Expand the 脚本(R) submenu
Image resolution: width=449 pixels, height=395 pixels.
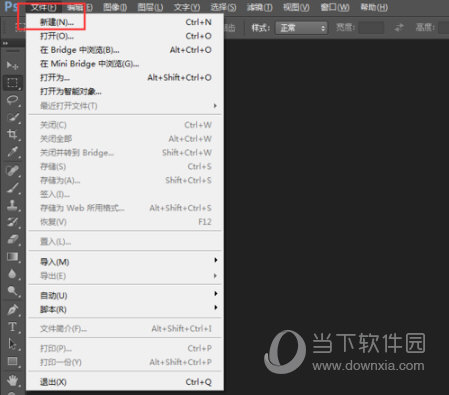point(216,307)
